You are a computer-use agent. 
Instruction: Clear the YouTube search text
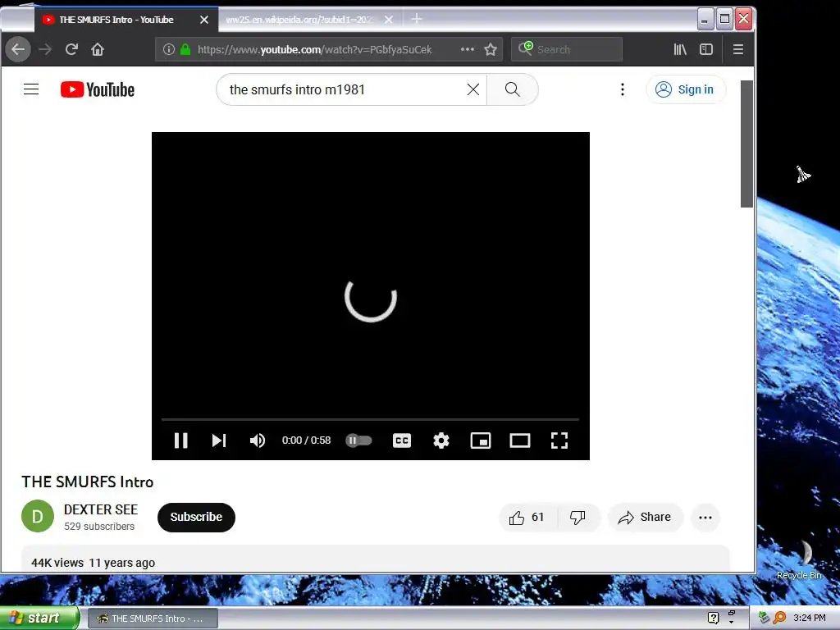tap(473, 89)
